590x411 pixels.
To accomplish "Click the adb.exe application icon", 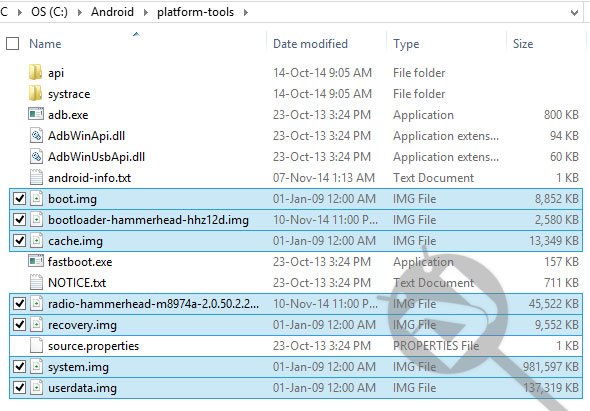I will (36, 114).
